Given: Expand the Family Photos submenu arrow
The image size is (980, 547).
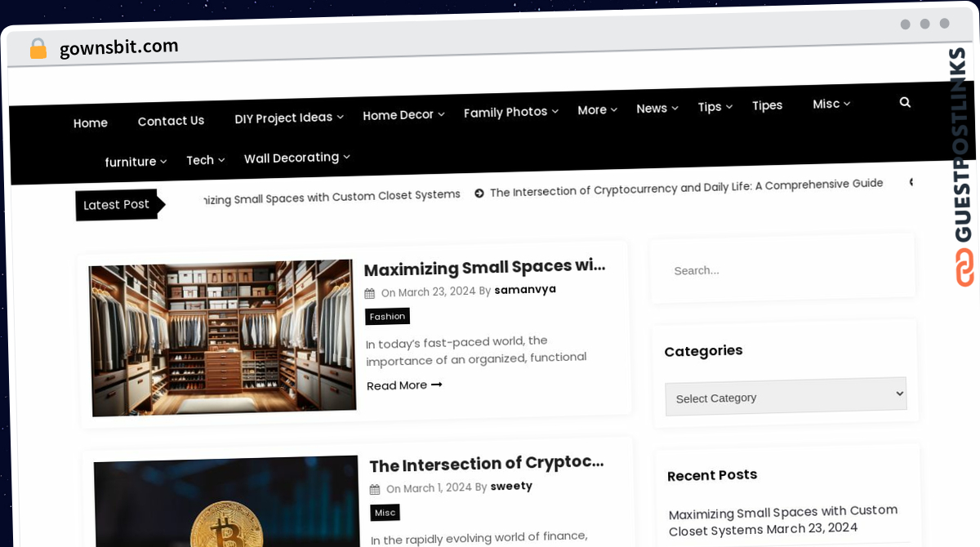Looking at the screenshot, I should click(555, 111).
